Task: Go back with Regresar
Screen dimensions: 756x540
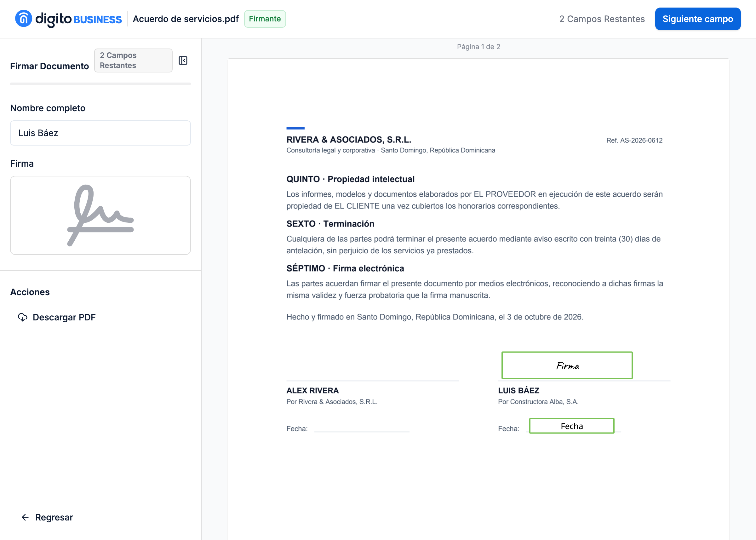Action: pyautogui.click(x=47, y=517)
